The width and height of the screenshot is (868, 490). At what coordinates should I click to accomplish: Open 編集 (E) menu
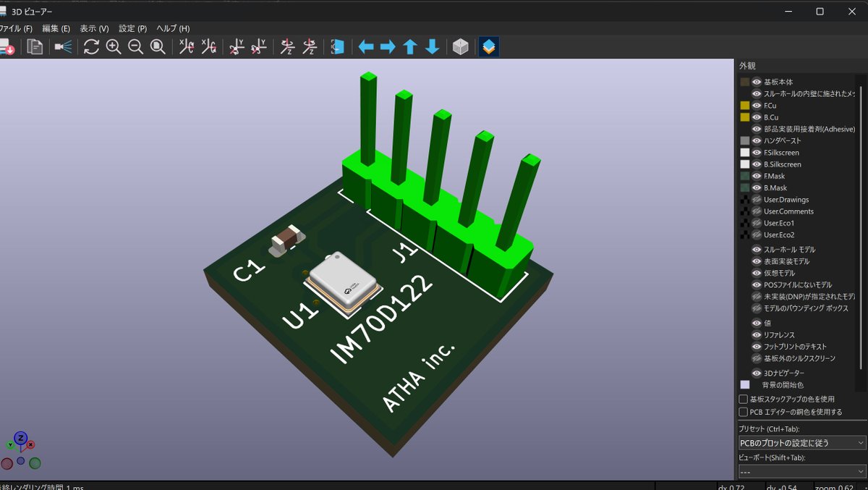(x=56, y=28)
